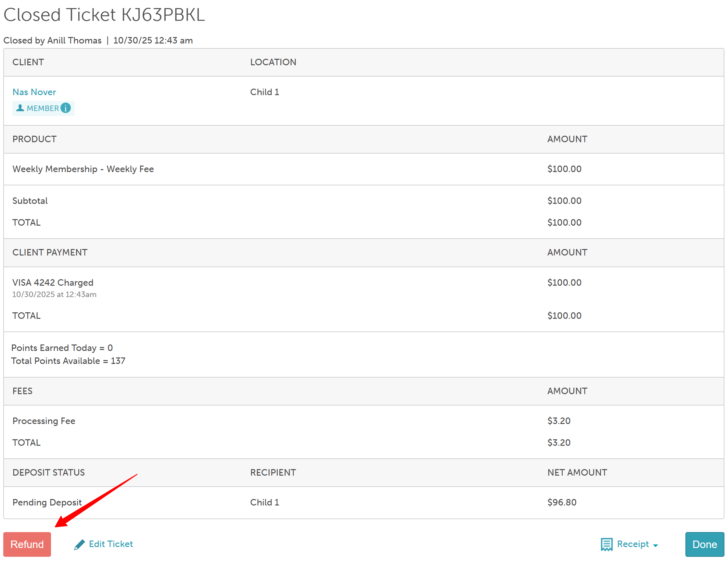Click the VISA 4242 Charged payment line

[53, 282]
